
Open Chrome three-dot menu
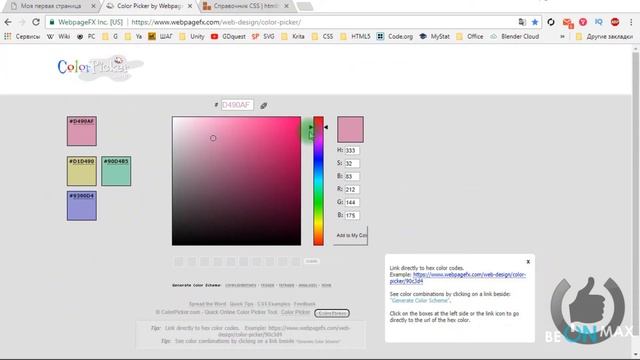(631, 22)
